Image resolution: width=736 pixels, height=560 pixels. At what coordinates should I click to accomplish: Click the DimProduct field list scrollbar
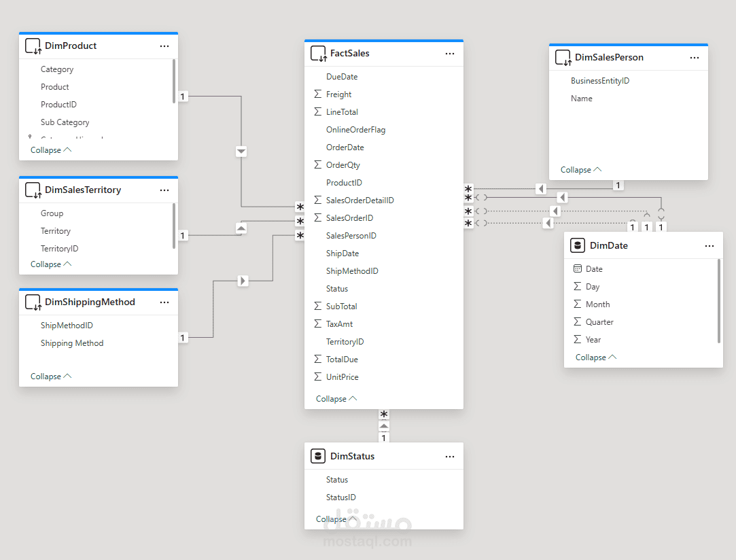coord(174,82)
